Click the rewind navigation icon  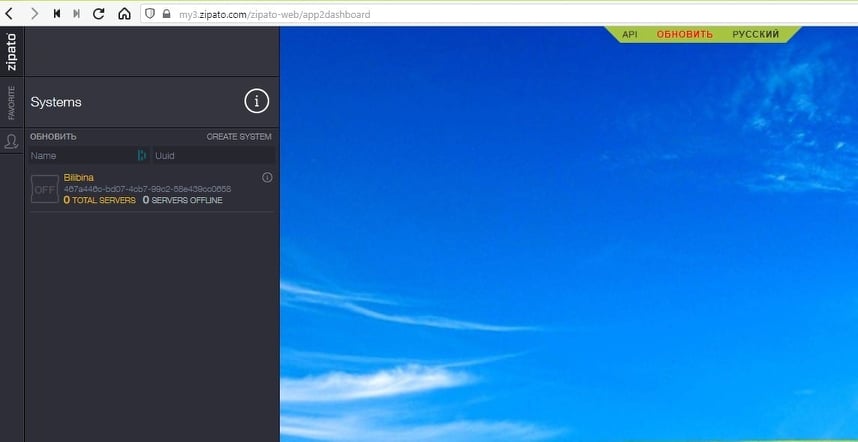click(56, 14)
